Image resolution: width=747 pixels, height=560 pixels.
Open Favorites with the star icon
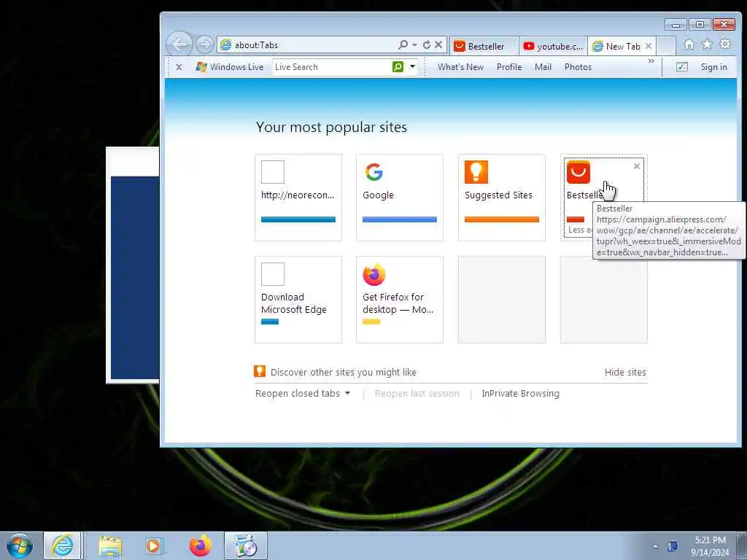(707, 44)
